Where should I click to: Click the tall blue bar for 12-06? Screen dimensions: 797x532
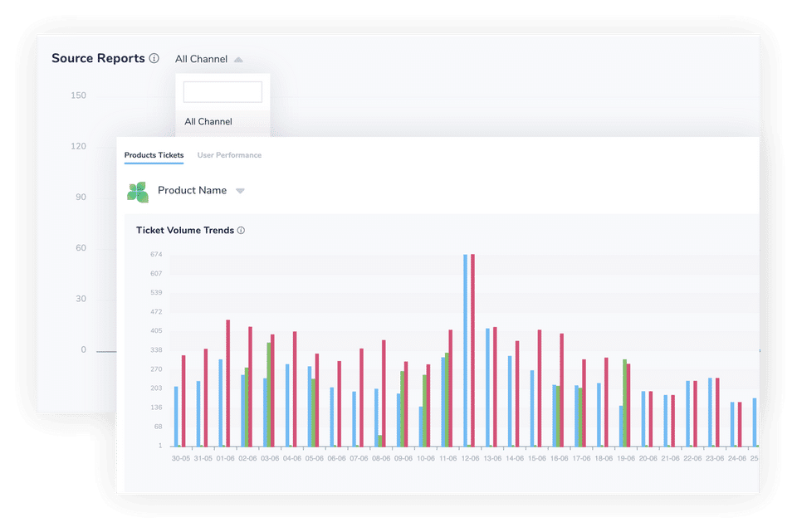pos(465,350)
